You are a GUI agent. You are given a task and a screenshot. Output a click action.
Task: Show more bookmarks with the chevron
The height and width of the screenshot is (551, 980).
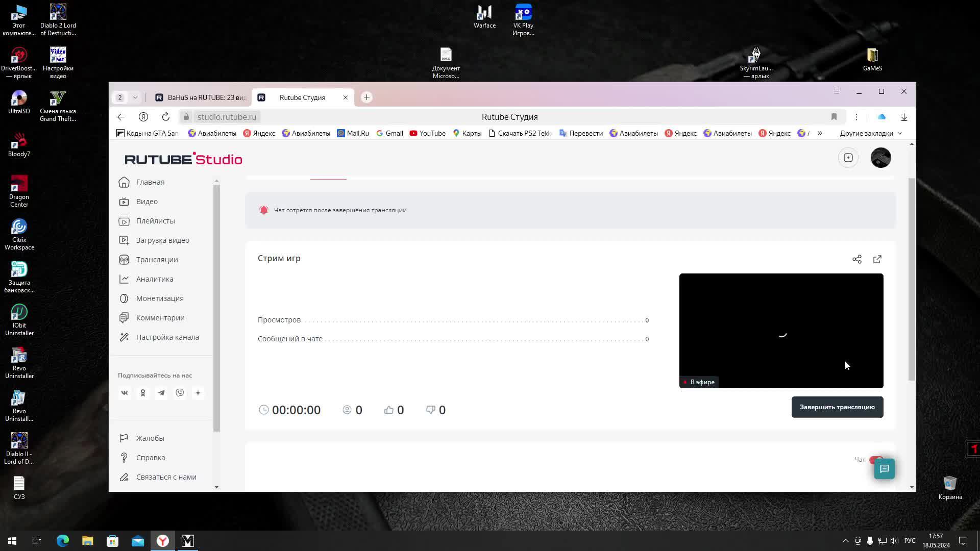point(820,133)
